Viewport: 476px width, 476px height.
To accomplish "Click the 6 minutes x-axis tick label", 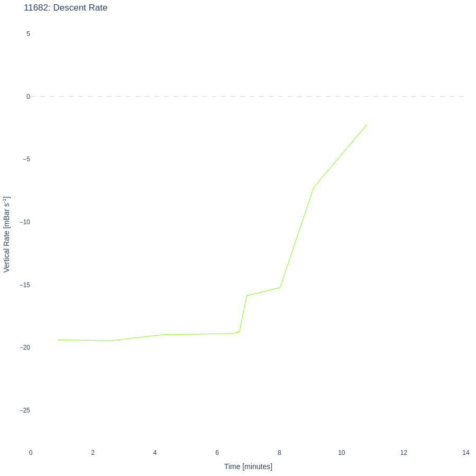I will [217, 453].
